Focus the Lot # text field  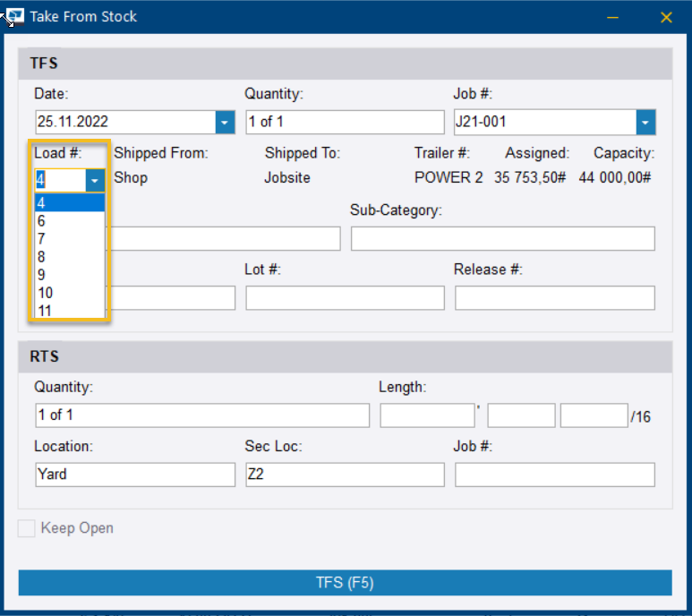(x=345, y=298)
